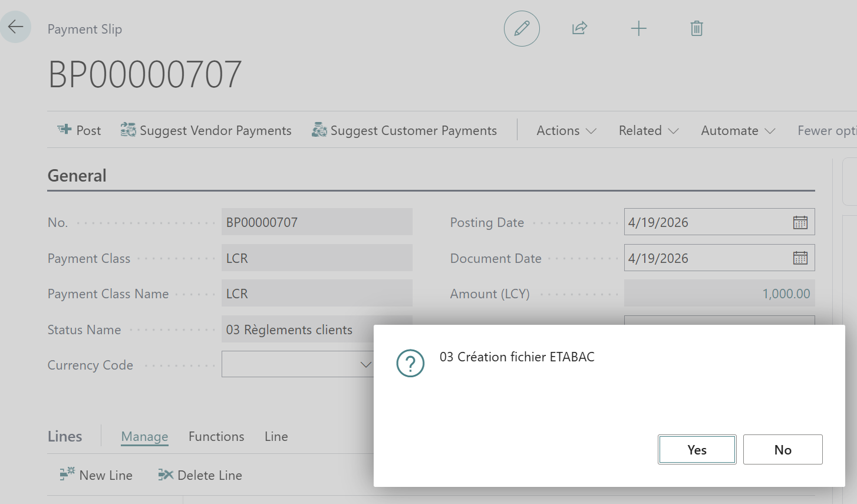The image size is (857, 504).
Task: Click the pencil edit icon
Action: (522, 28)
